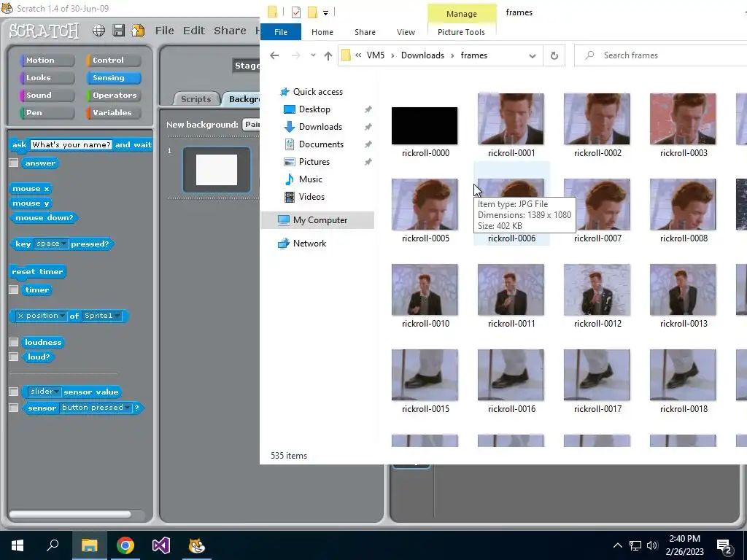Open Pictures in the navigation pane
Image resolution: width=747 pixels, height=560 pixels.
[x=314, y=162]
